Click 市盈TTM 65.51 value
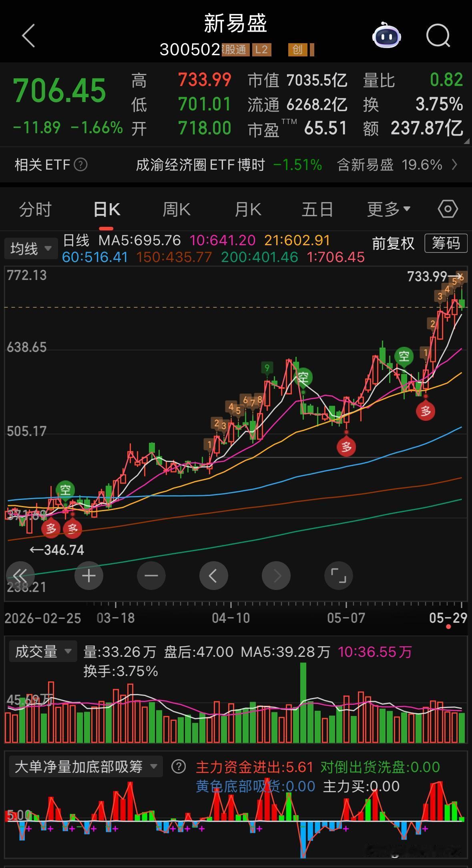 [297, 128]
